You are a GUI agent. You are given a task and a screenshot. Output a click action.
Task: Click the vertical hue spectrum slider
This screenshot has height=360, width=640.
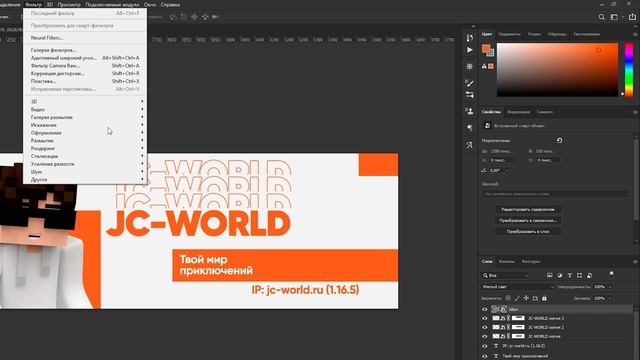point(629,70)
